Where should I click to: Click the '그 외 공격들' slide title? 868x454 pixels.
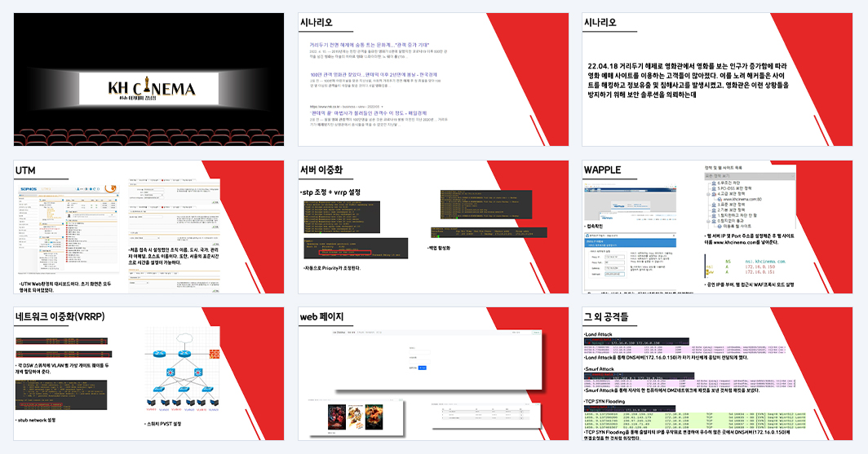pyautogui.click(x=605, y=317)
